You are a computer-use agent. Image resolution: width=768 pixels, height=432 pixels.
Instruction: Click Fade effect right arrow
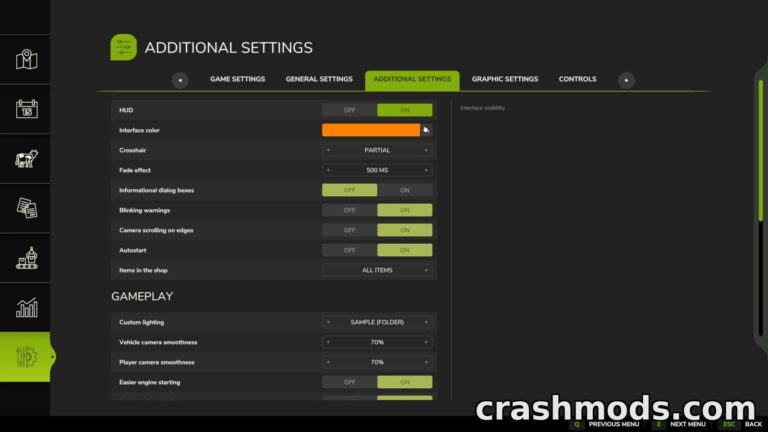[x=426, y=170]
